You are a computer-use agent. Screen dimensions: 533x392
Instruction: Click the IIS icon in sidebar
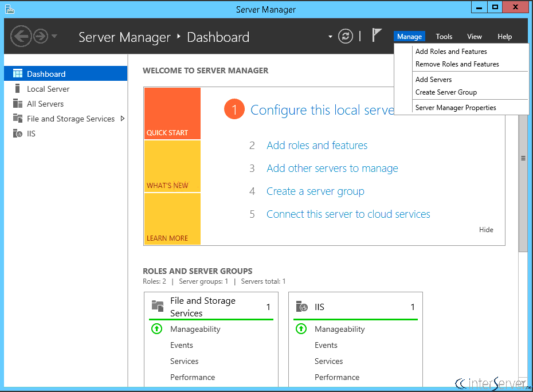pyautogui.click(x=18, y=134)
